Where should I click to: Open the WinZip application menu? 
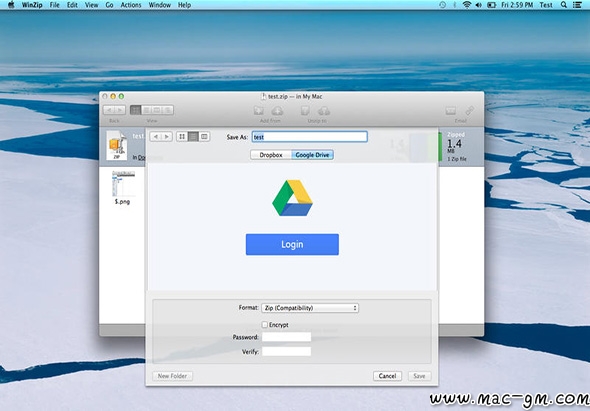click(32, 5)
